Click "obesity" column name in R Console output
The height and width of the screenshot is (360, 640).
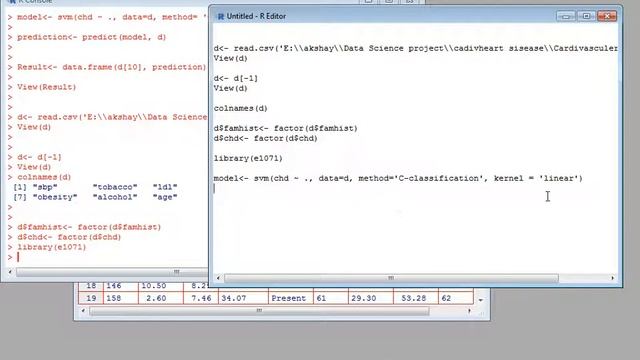tap(55, 197)
